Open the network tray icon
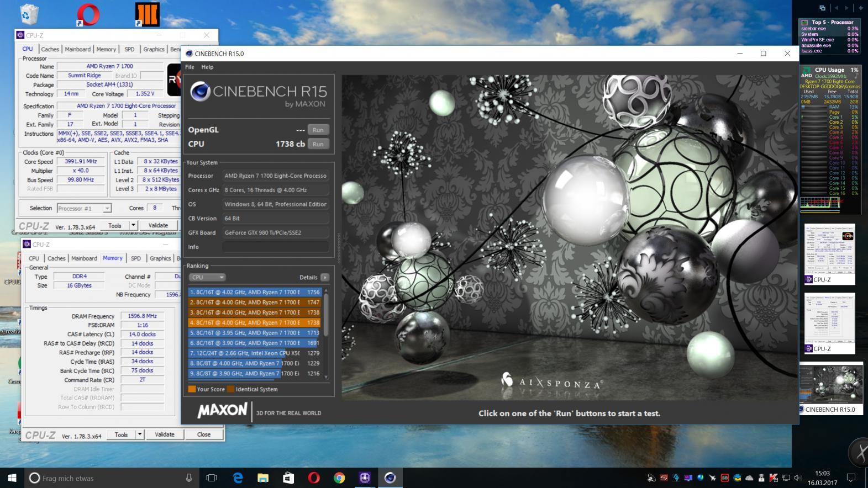 [x=786, y=478]
